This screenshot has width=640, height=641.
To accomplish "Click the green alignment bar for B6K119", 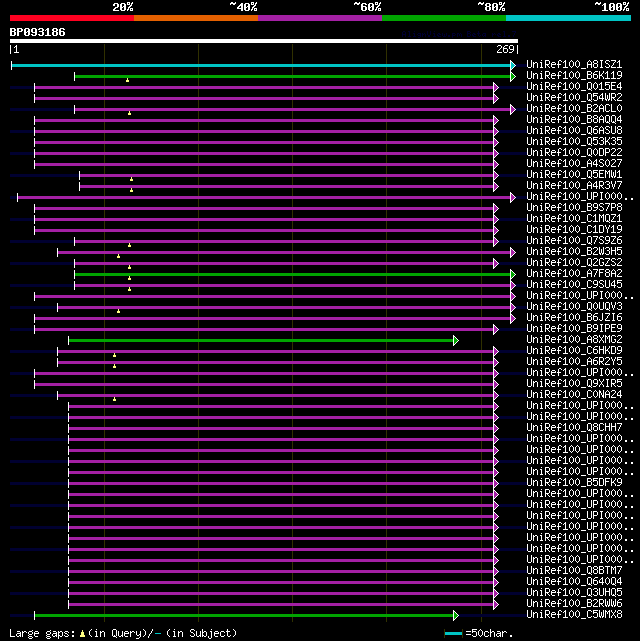I will [x=293, y=76].
